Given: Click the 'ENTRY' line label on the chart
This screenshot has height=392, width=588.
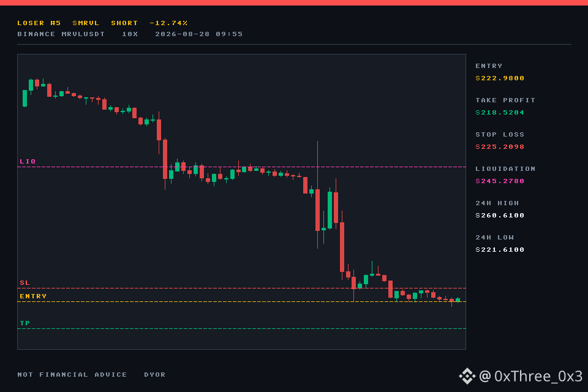Looking at the screenshot, I should pyautogui.click(x=33, y=296).
